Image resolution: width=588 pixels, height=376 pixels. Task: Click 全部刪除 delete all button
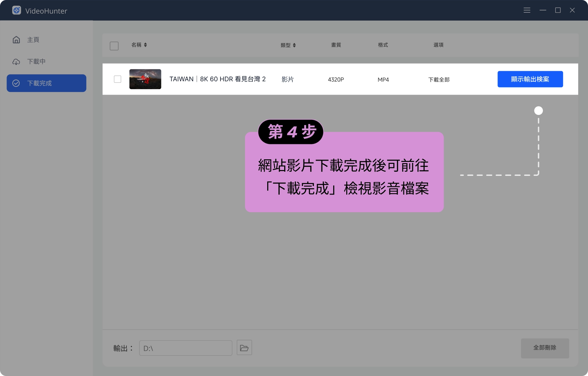(x=545, y=348)
